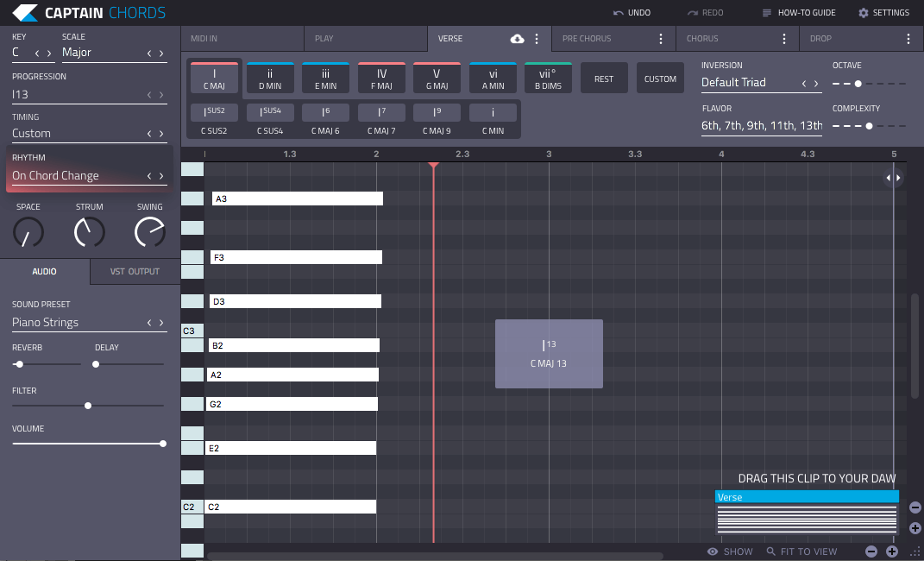Screen dimensions: 924x561
Task: Switch to Audio output mode
Action: click(45, 272)
